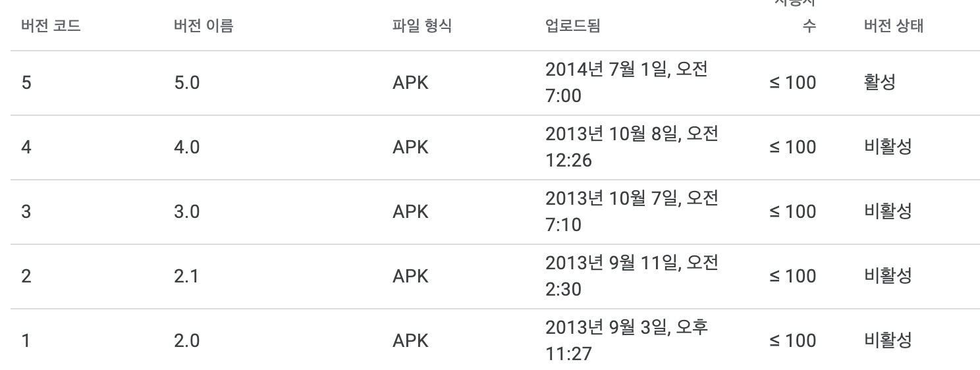Click the 비활성 status of version 4.0
The height and width of the screenshot is (370, 980).
tap(888, 147)
